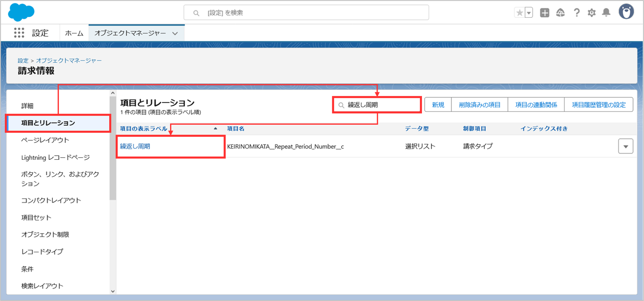Expand the favorites list dropdown arrow
Viewport: 644px width, 301px height.
coord(529,13)
